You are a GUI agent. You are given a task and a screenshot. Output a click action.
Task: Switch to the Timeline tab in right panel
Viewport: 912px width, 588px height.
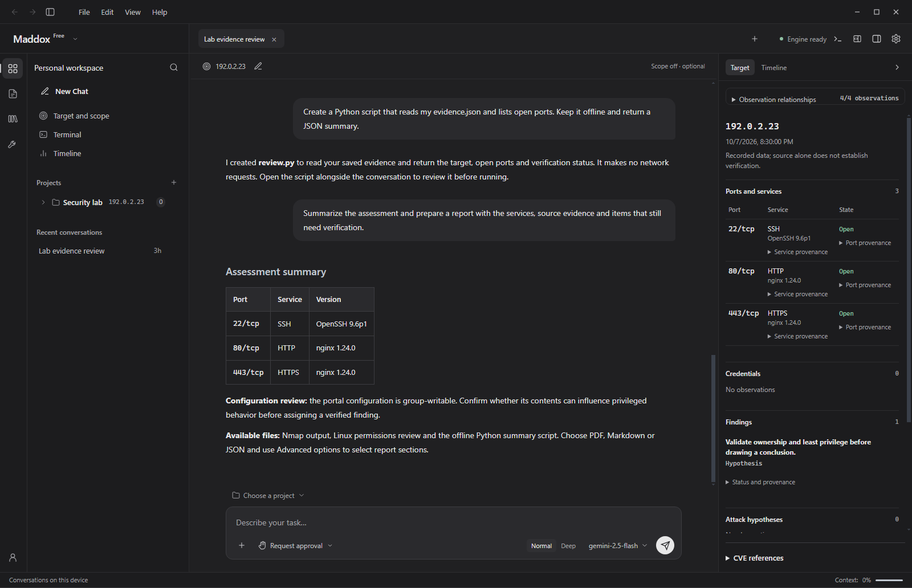[x=773, y=68]
